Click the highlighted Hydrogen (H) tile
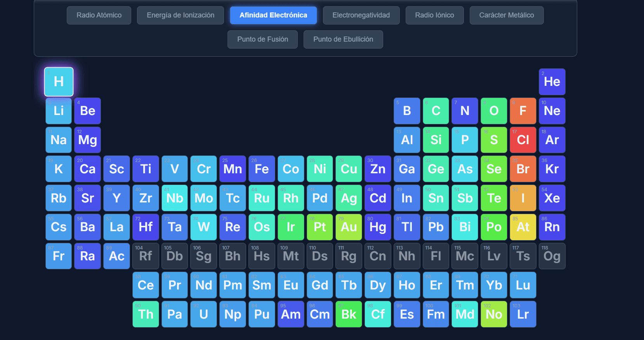The height and width of the screenshot is (340, 644). coord(59,82)
